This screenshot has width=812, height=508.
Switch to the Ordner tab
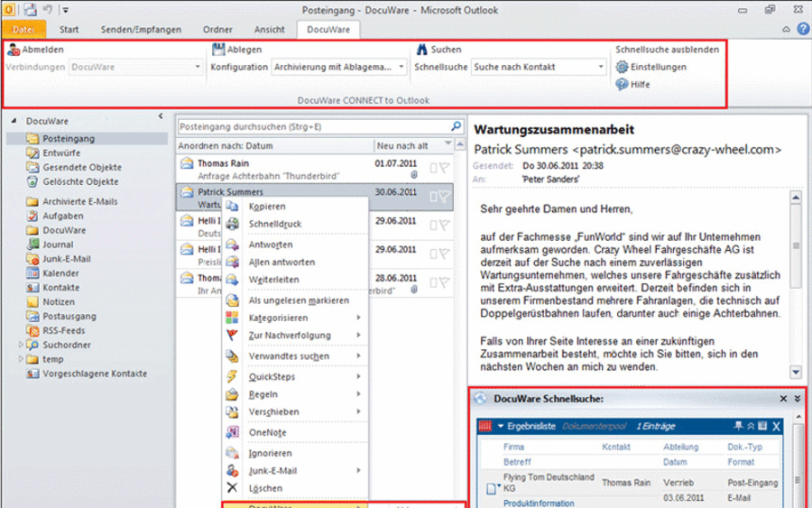pos(217,30)
